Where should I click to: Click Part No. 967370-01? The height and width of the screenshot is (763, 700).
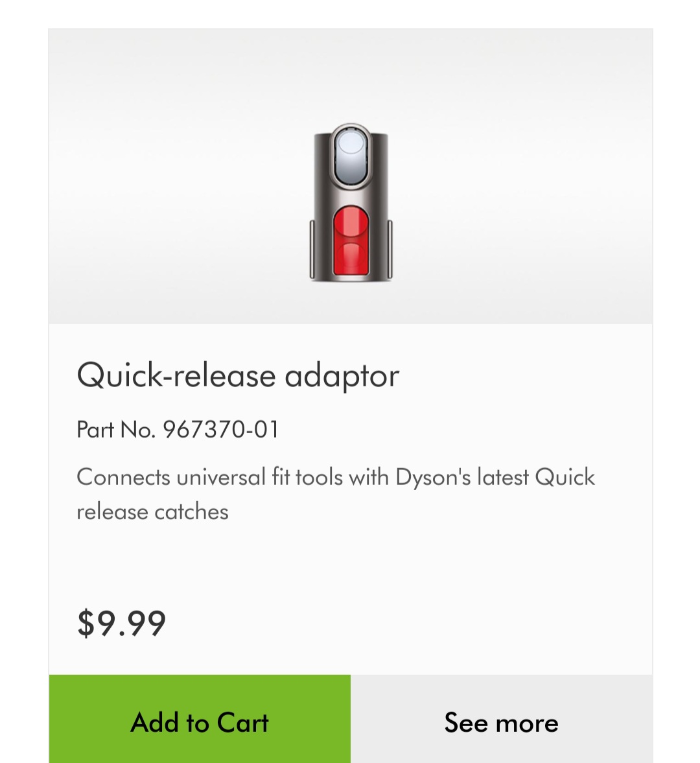(177, 428)
